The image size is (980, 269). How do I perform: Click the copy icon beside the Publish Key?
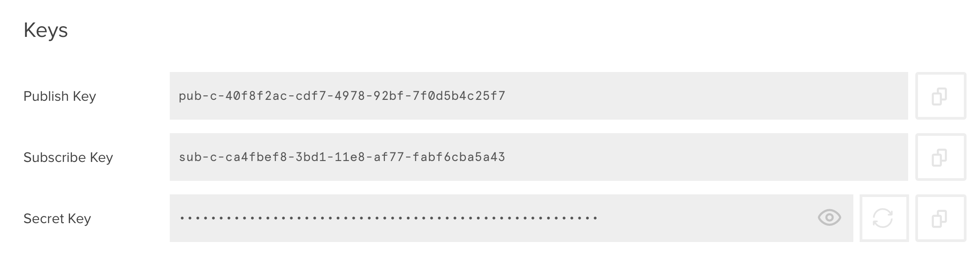click(941, 95)
